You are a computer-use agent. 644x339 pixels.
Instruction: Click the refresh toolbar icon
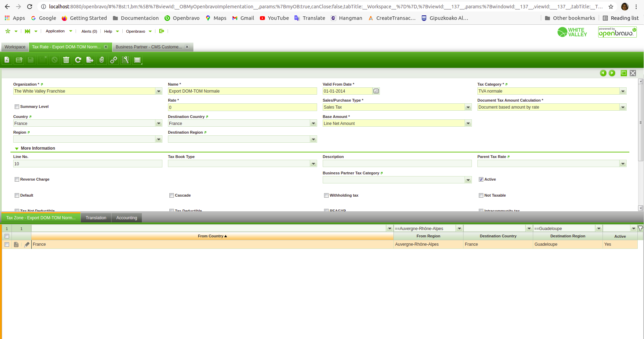point(78,60)
